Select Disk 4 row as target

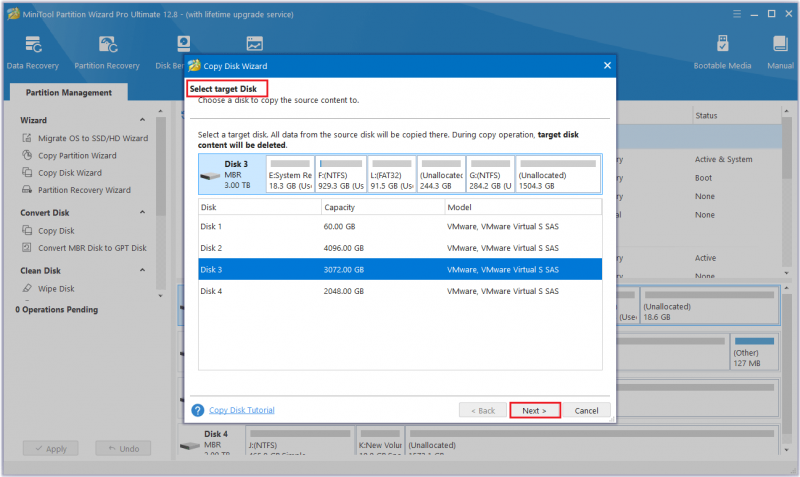400,291
